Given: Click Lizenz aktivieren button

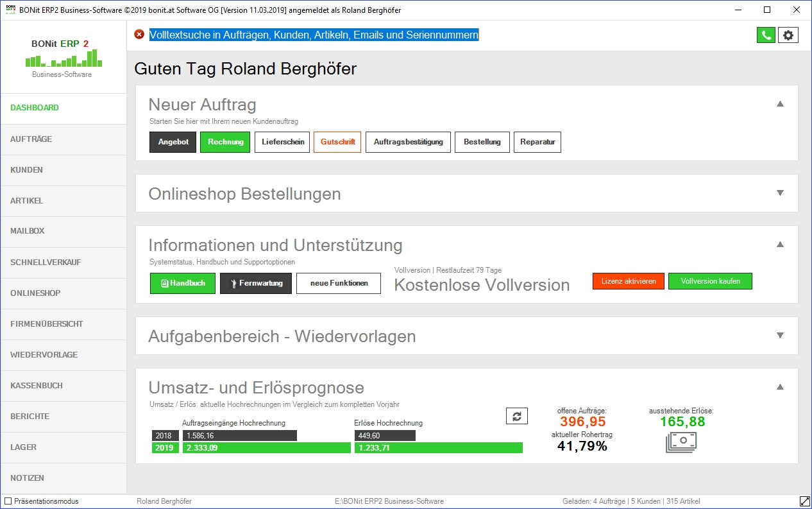Looking at the screenshot, I should click(629, 281).
